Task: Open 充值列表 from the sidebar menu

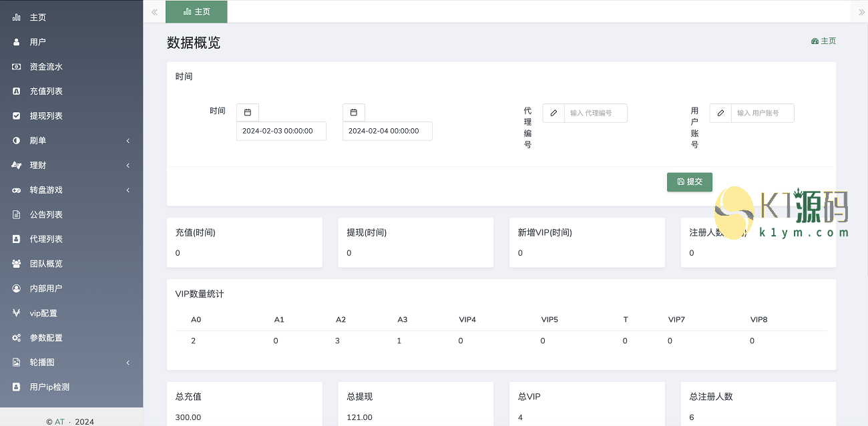Action: 45,91
